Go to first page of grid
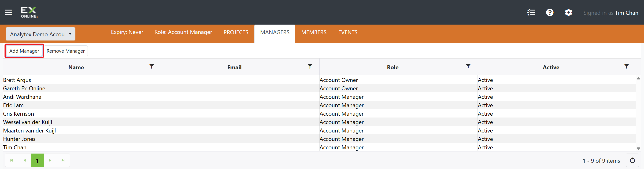Image resolution: width=644 pixels, height=169 pixels. pos(11,160)
